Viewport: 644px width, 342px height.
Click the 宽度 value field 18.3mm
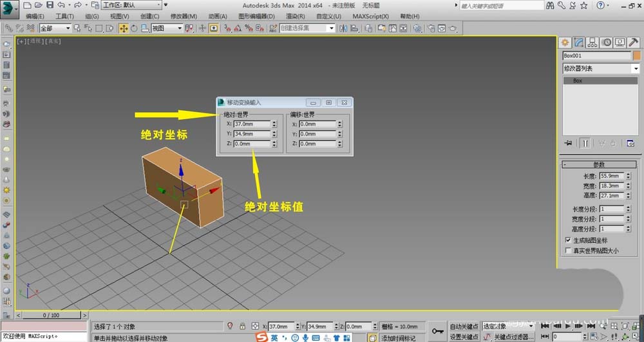pyautogui.click(x=612, y=186)
